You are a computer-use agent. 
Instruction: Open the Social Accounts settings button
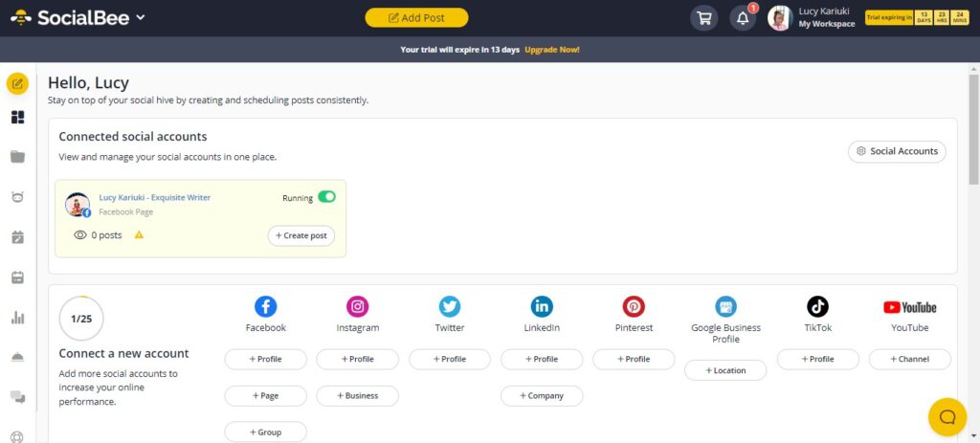897,151
